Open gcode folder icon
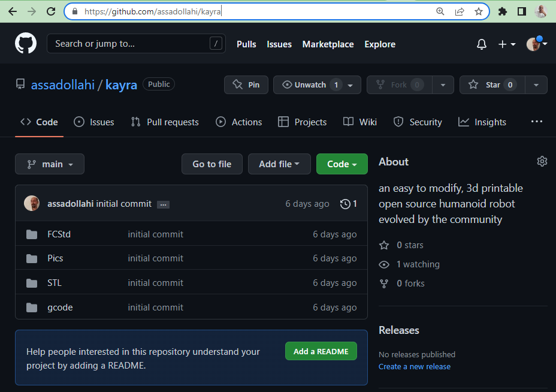This screenshot has width=556, height=392. click(32, 307)
